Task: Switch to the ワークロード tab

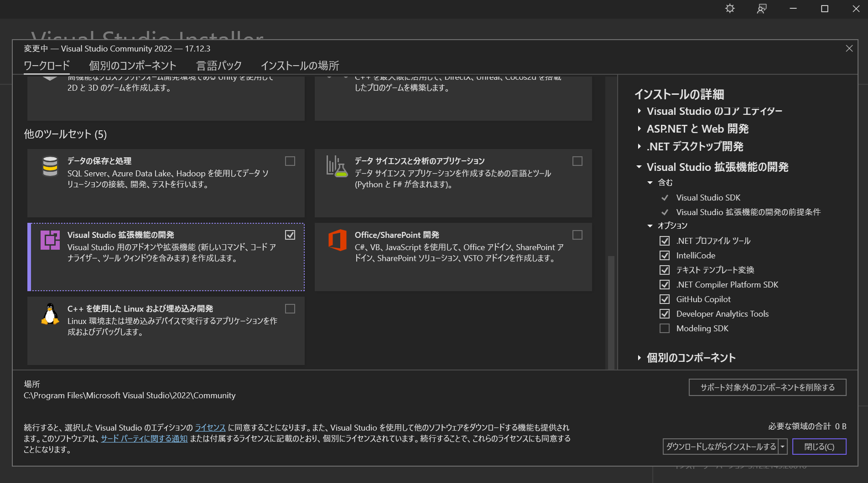Action: 47,66
